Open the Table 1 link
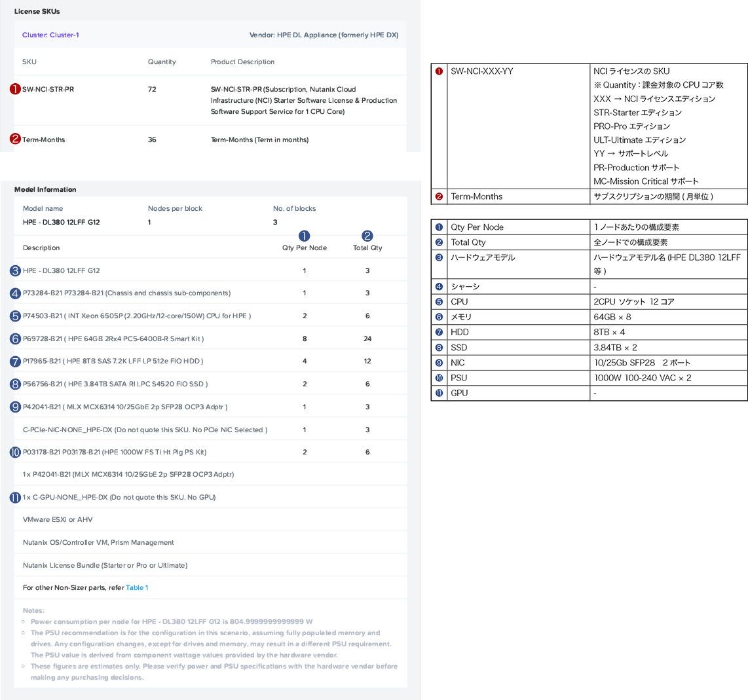 (x=137, y=587)
